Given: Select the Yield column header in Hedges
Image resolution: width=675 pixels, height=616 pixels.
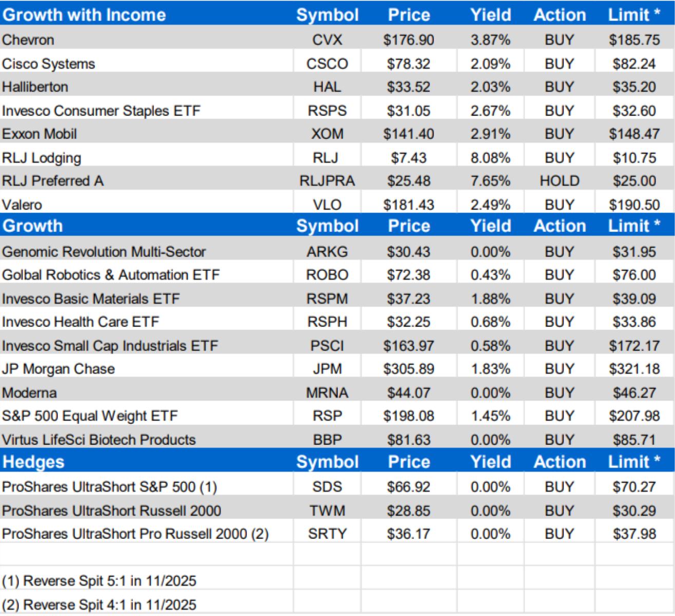Looking at the screenshot, I should (490, 462).
